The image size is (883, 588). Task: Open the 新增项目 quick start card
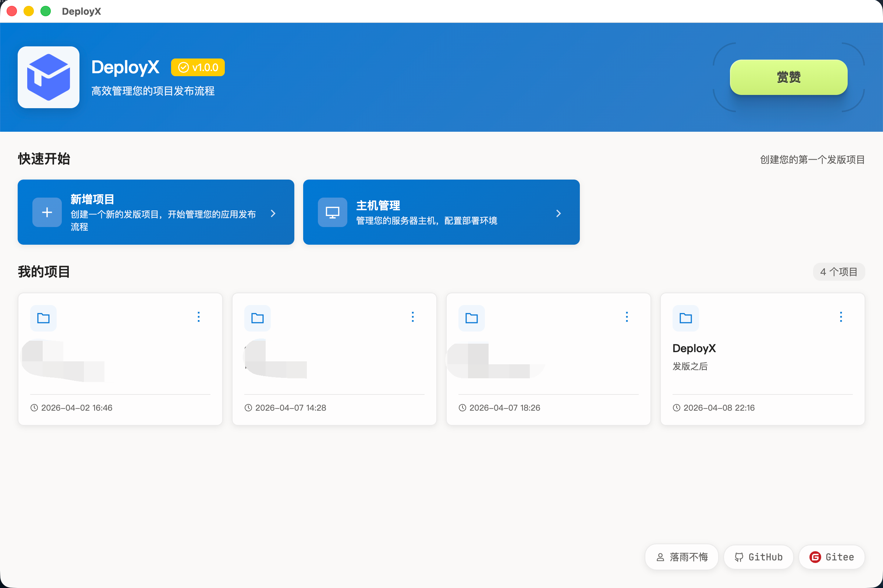pos(156,212)
